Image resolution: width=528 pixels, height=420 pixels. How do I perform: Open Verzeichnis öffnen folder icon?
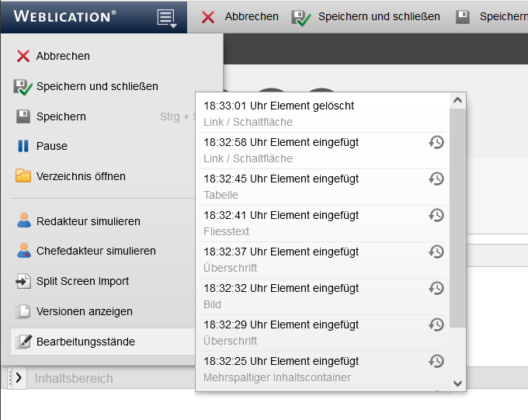(x=23, y=176)
